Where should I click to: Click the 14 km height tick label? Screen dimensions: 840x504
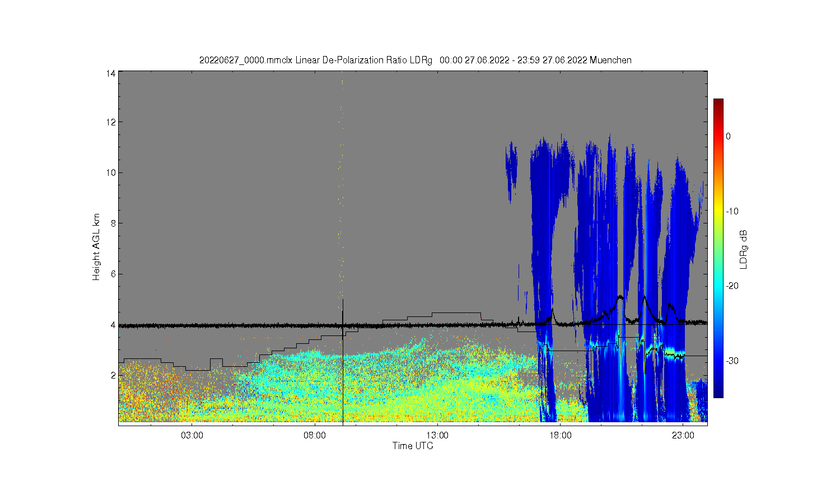(x=111, y=73)
